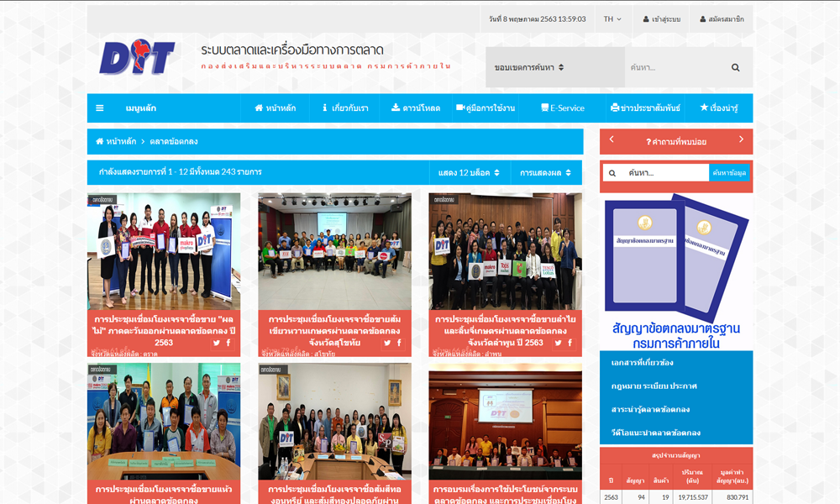
Task: Share the สุโขทัย card on Facebook
Action: [399, 343]
